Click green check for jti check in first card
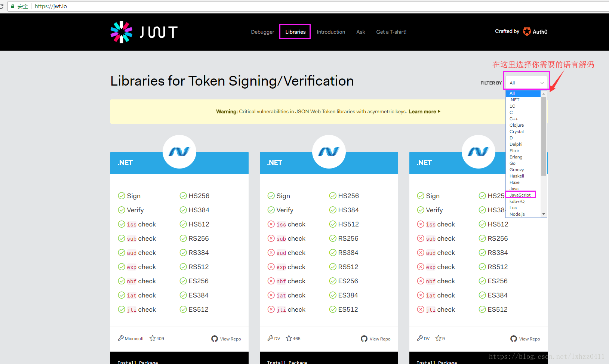Viewport: 609px width, 364px height. tap(122, 309)
